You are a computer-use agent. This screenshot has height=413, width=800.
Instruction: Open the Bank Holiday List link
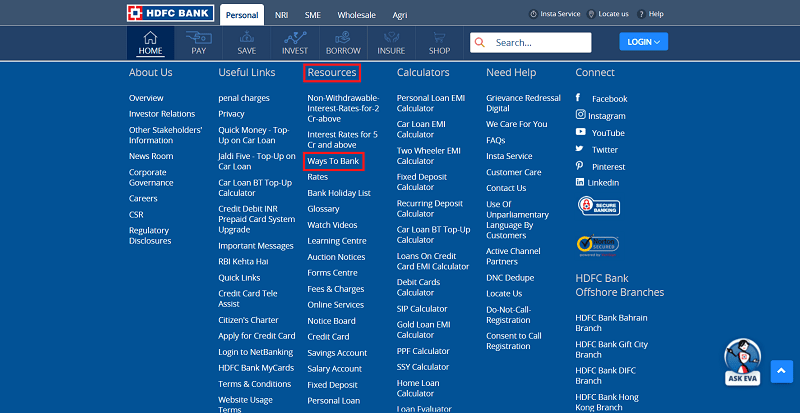click(x=339, y=193)
